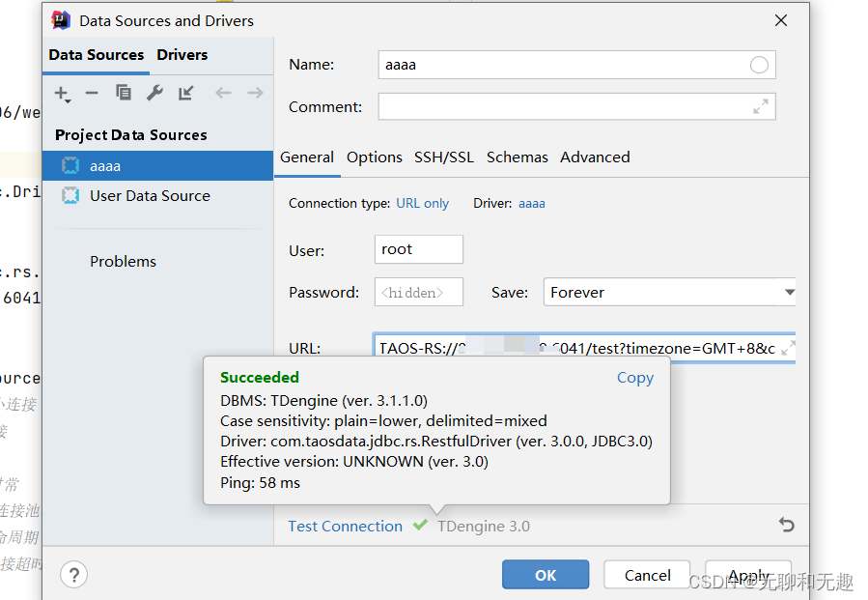Open data source properties with wrench icon

154,93
